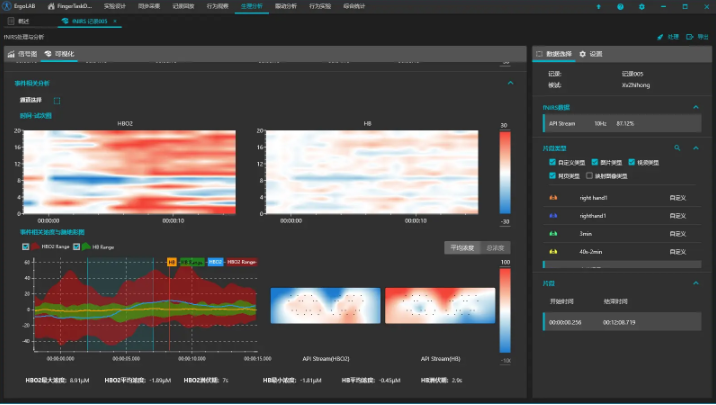Click the settings gear in title bar
This screenshot has height=405, width=716.
point(641,6)
